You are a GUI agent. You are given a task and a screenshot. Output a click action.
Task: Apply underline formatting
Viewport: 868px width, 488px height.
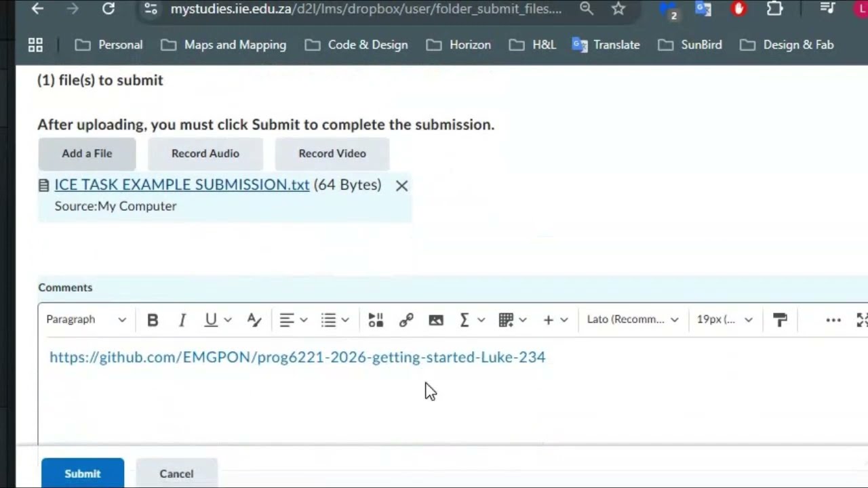(211, 320)
